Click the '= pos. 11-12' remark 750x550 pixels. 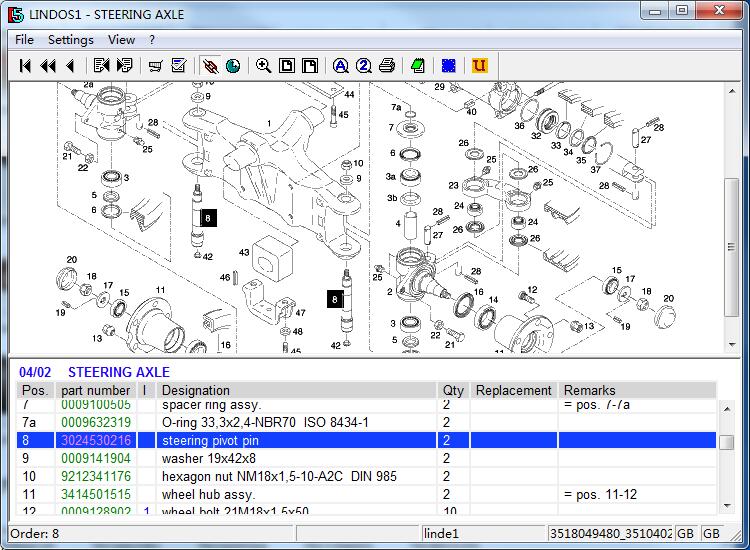[x=600, y=495]
